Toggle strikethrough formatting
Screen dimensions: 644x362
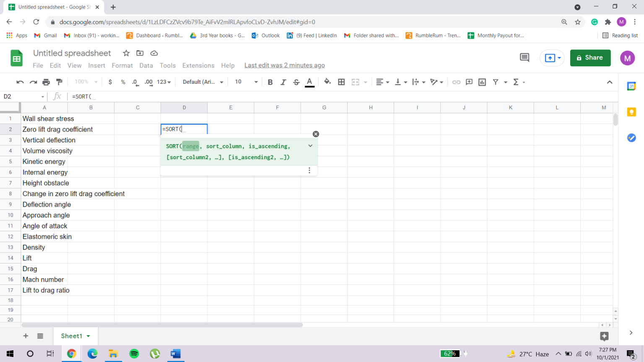[296, 82]
